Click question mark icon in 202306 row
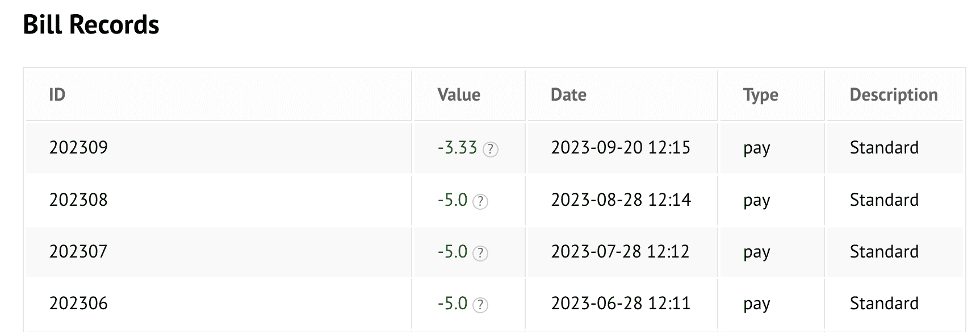 click(480, 305)
